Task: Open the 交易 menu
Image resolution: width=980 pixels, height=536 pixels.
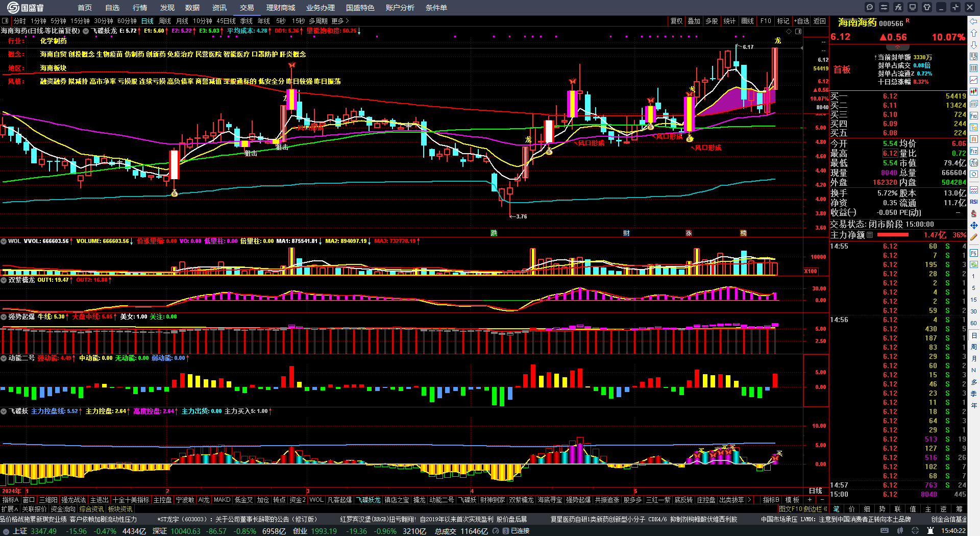Action: click(x=247, y=8)
